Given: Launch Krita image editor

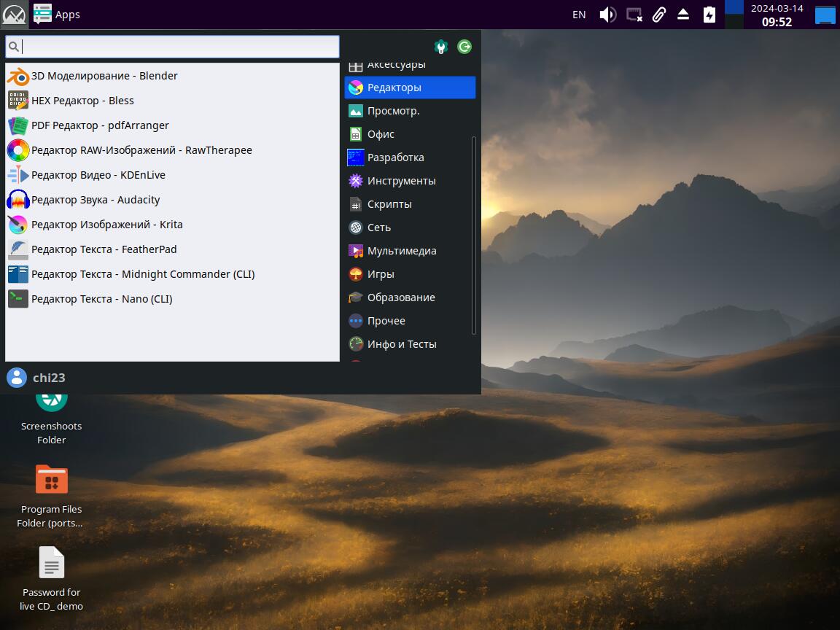Looking at the screenshot, I should [x=106, y=225].
